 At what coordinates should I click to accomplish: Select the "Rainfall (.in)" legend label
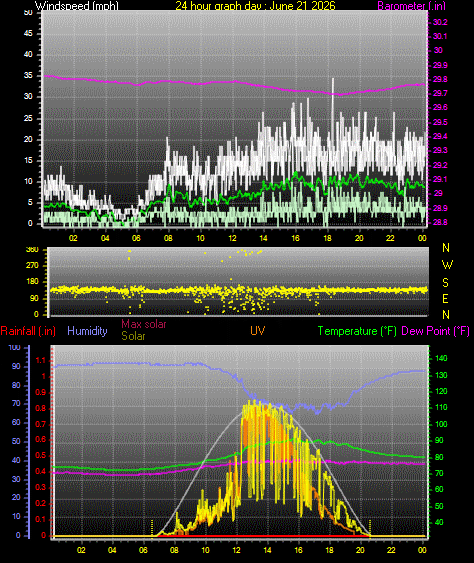coord(28,331)
